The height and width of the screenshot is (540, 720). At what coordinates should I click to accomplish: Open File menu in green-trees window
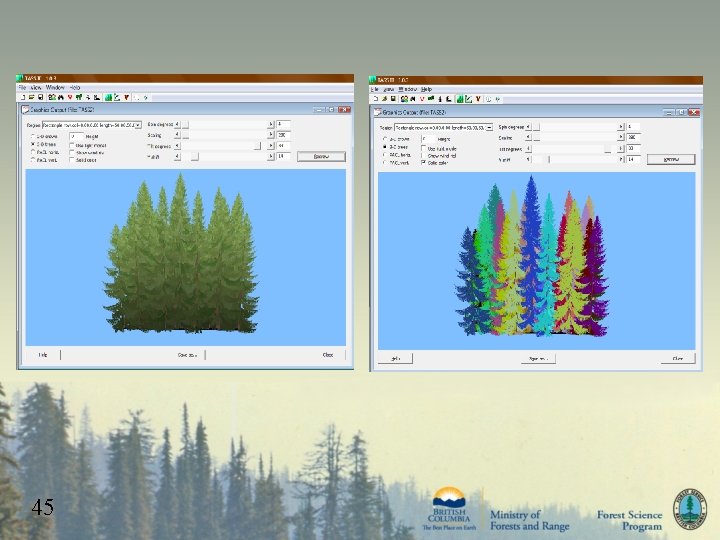(22, 87)
